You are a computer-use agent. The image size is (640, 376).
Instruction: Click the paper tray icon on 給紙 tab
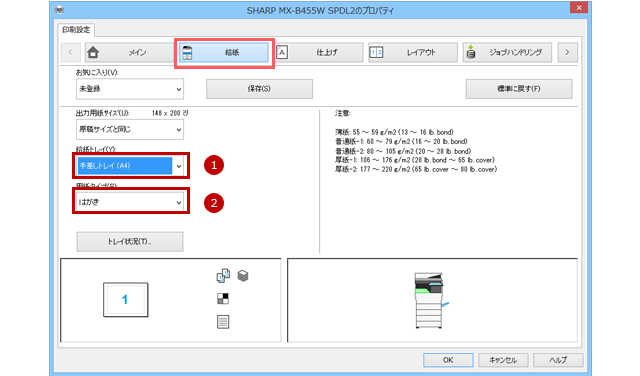tap(187, 53)
